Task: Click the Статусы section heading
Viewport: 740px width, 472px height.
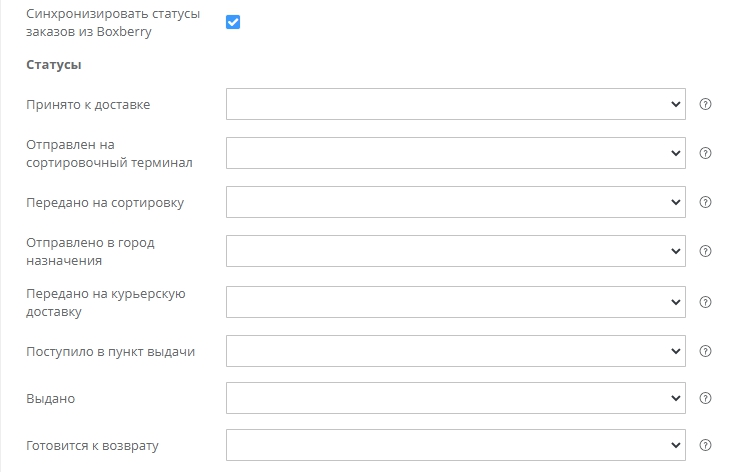Action: click(x=54, y=65)
